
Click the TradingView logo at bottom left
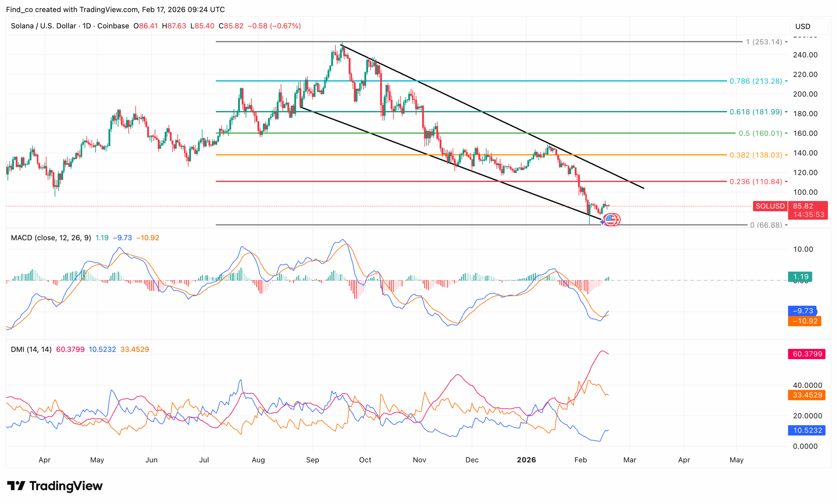tap(55, 486)
